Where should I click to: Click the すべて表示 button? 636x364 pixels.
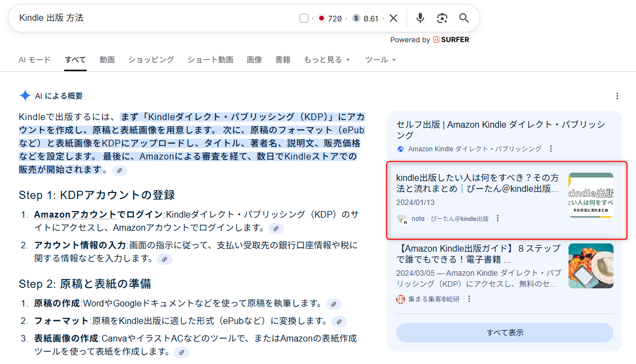click(x=504, y=333)
